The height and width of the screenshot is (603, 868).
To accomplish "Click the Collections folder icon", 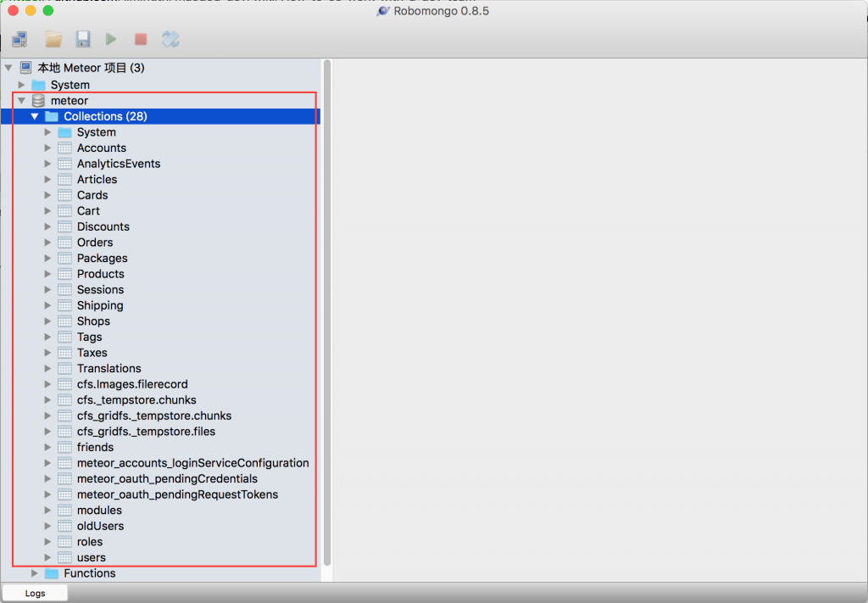I will click(x=52, y=116).
